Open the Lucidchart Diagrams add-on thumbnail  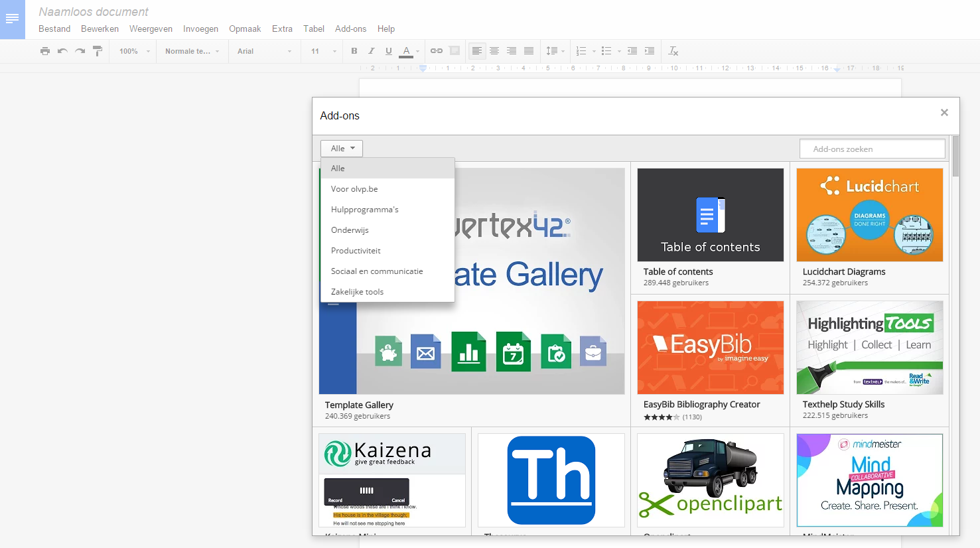(x=870, y=215)
